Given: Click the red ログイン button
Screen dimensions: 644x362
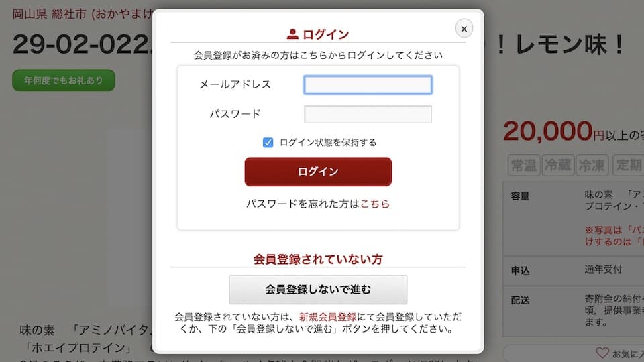Looking at the screenshot, I should point(318,172).
